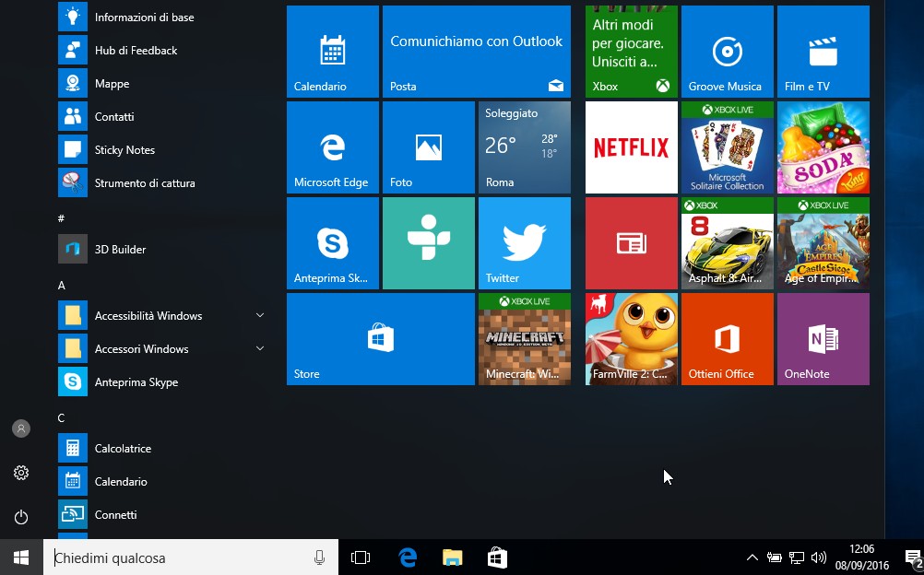Open the Xbox tile
The height and width of the screenshot is (575, 924).
click(x=631, y=52)
